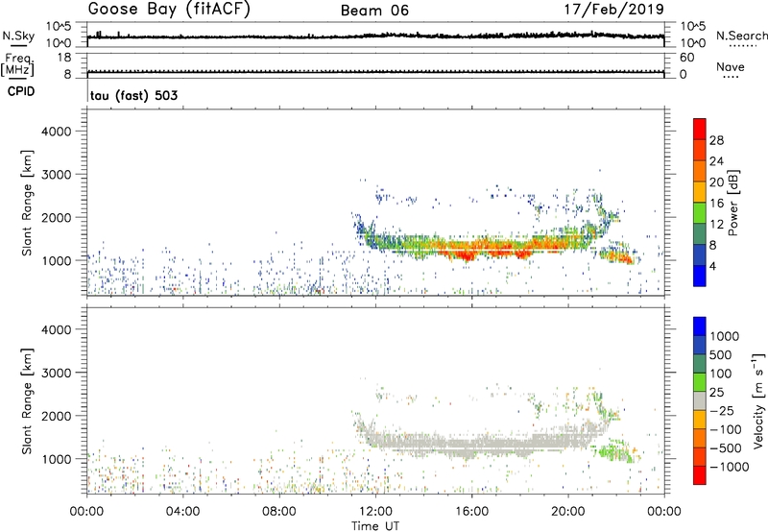Viewport: 768px width, 532px height.
Task: Click the 'tau (fast) 503' text
Action: (134, 95)
